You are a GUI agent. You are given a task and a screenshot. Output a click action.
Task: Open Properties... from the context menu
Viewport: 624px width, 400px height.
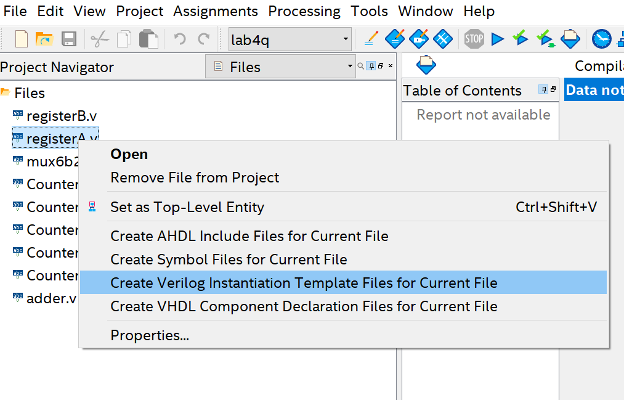click(x=150, y=335)
